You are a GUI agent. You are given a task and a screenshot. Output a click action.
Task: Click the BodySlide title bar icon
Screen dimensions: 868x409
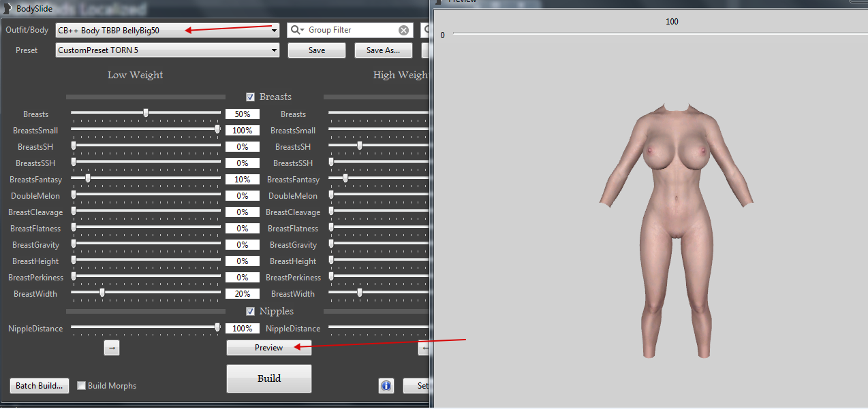click(x=7, y=8)
